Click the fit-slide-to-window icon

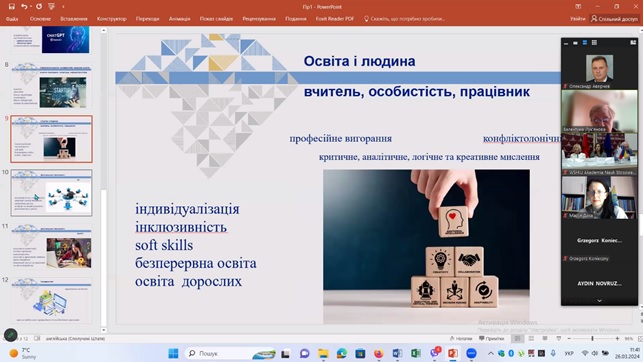[640, 339]
